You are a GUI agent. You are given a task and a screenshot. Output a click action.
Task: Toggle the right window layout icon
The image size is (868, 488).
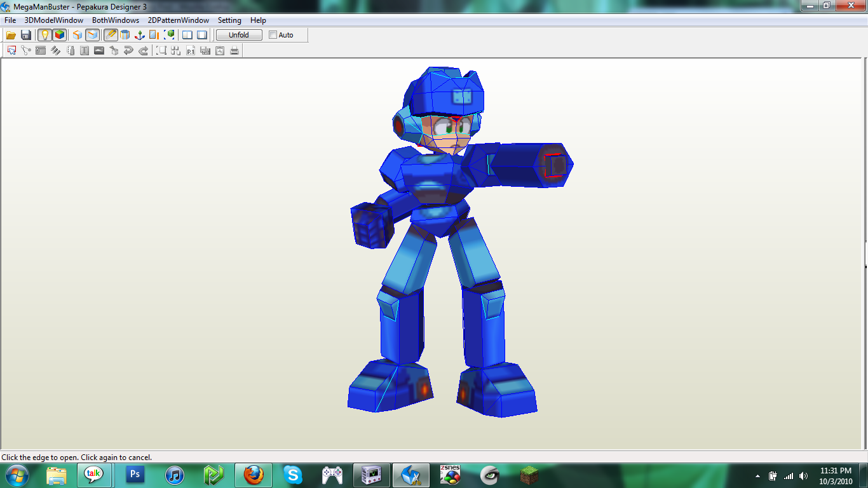[201, 35]
